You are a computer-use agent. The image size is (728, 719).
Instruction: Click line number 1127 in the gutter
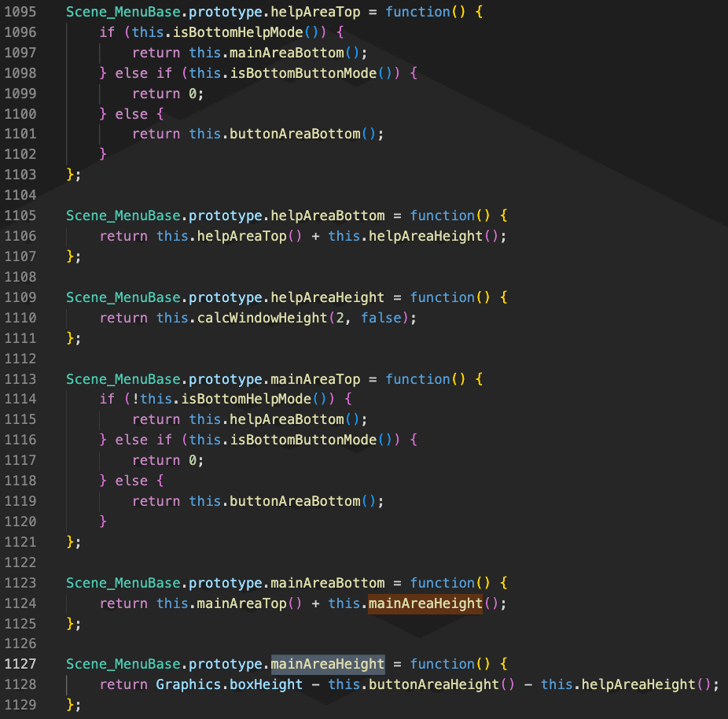(20, 664)
